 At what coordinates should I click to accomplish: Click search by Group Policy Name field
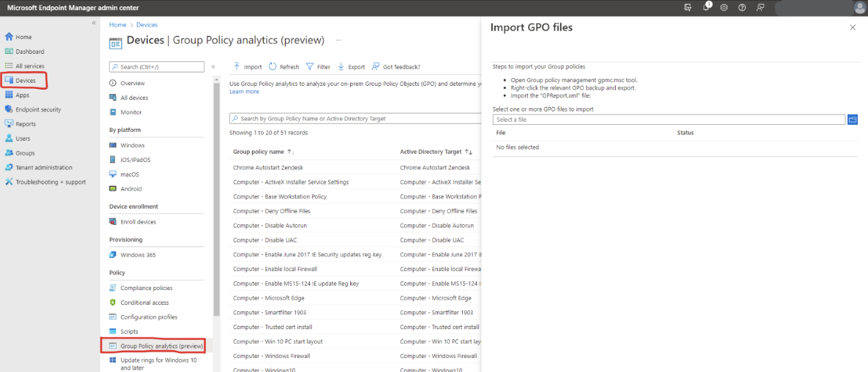click(355, 118)
